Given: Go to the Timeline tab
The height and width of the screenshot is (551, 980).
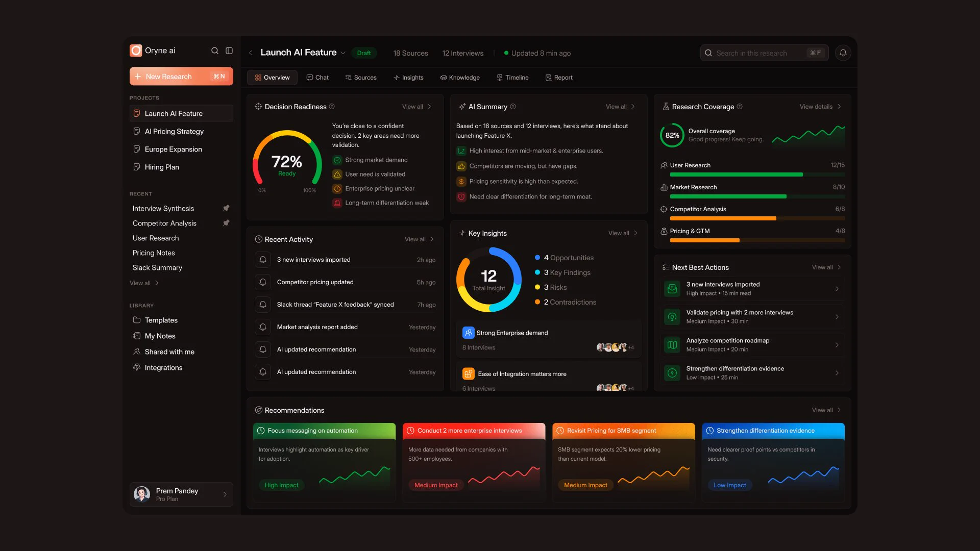Looking at the screenshot, I should [512, 78].
